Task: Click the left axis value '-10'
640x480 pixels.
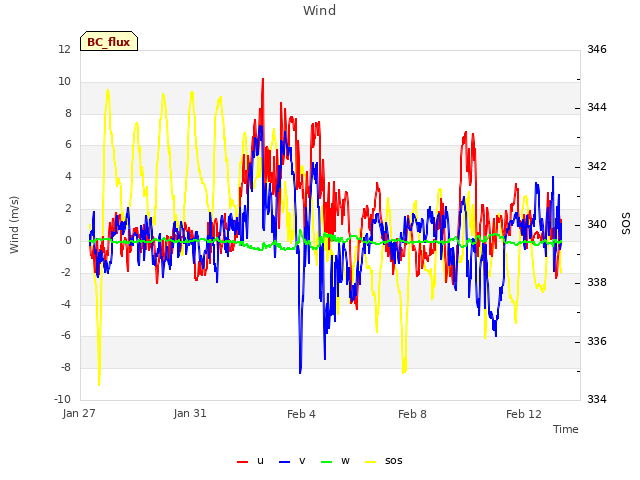Action: click(62, 399)
